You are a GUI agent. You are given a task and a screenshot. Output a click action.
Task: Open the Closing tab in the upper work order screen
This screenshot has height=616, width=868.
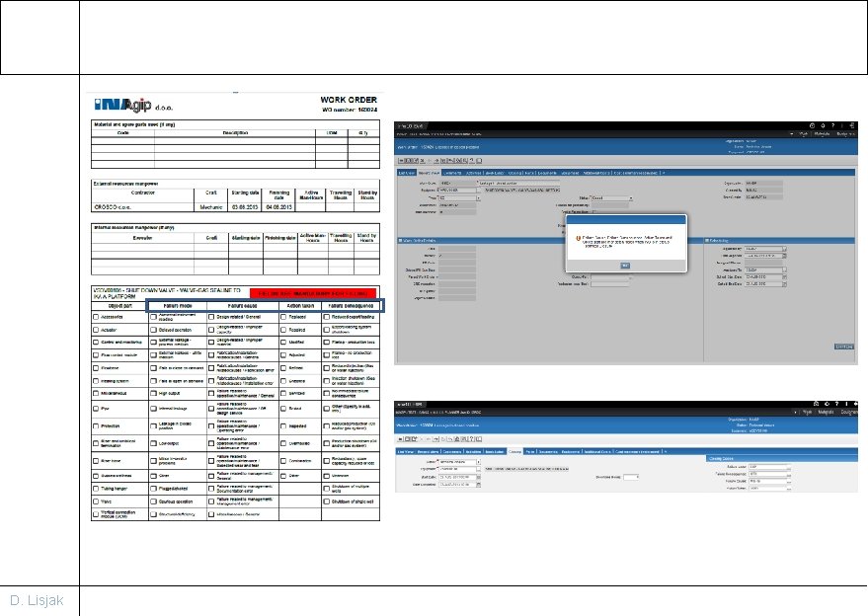tap(514, 173)
